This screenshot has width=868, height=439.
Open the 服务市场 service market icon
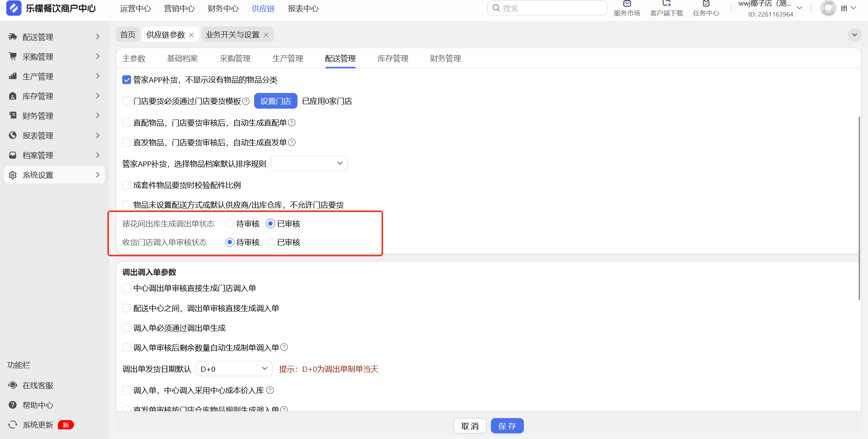(x=627, y=4)
